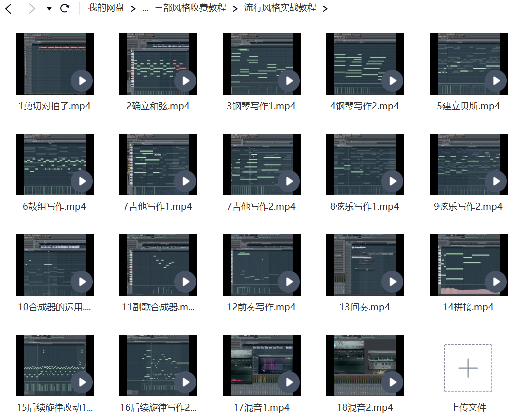Play the 1剪切对拍子.mp4 video
The image size is (523, 420).
tap(82, 81)
